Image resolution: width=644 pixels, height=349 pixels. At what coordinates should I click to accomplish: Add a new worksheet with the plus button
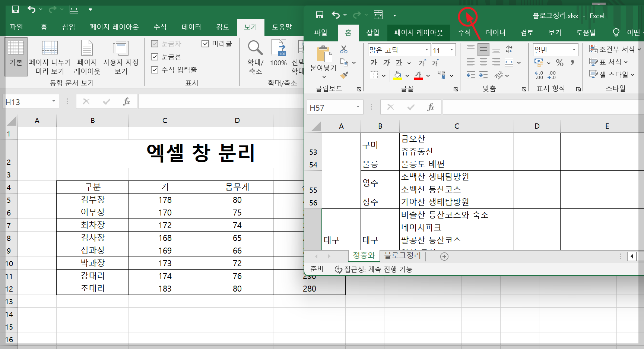pos(444,257)
